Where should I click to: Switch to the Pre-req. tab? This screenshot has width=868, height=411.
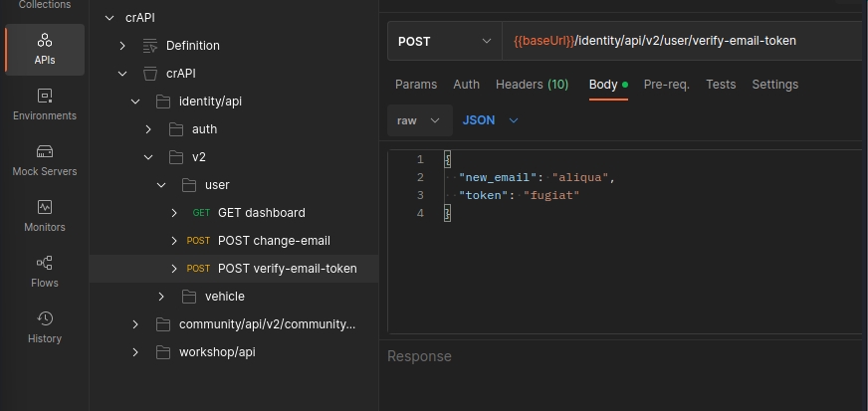tap(666, 85)
